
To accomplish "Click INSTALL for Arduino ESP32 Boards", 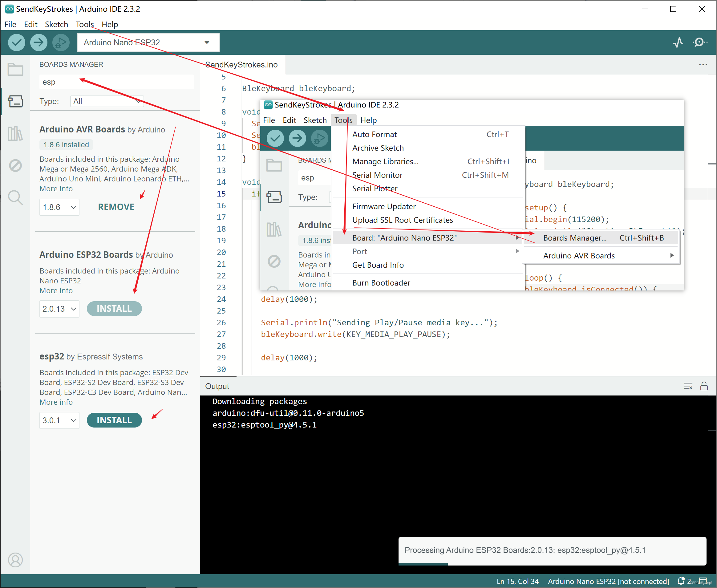I will point(114,309).
